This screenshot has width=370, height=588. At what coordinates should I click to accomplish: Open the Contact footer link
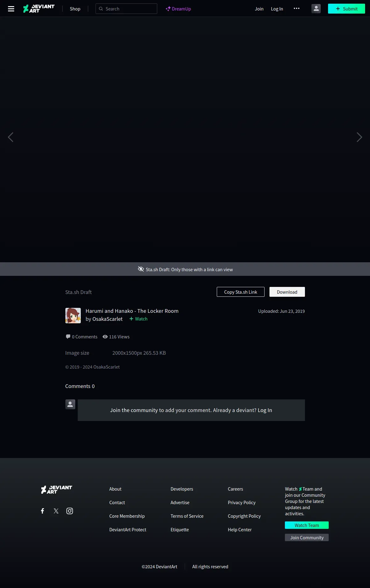(117, 503)
